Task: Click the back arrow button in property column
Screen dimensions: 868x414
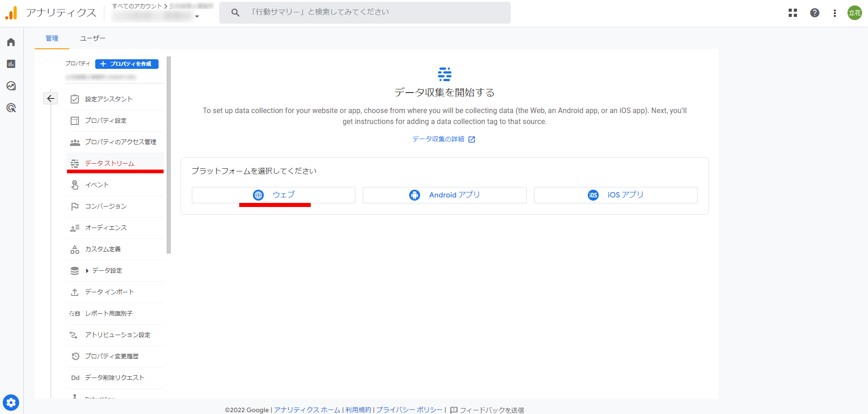Action: 51,98
